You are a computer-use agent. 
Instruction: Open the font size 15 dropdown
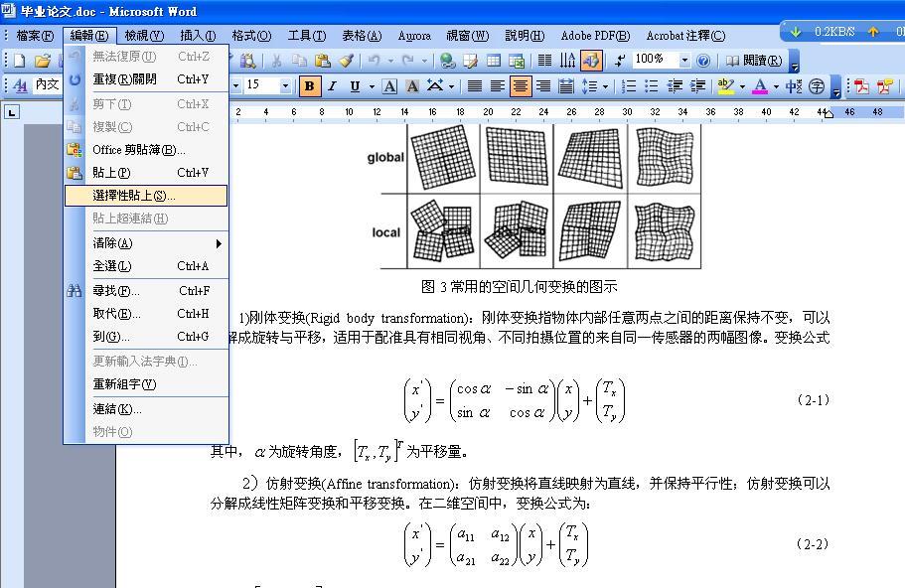(285, 86)
